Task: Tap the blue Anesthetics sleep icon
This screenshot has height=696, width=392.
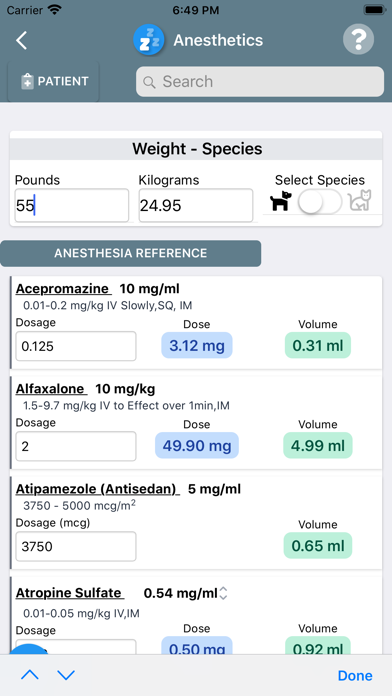Action: click(149, 40)
